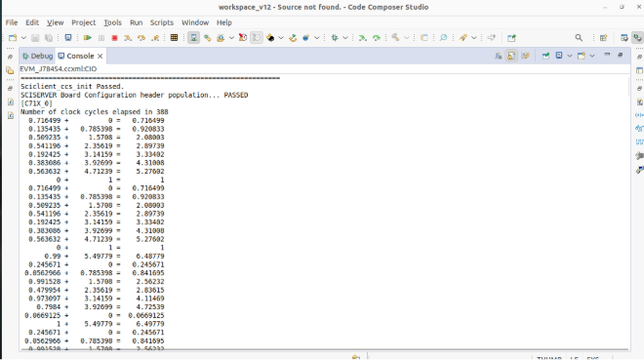The width and height of the screenshot is (644, 360).
Task: Open the Project menu
Action: (83, 22)
